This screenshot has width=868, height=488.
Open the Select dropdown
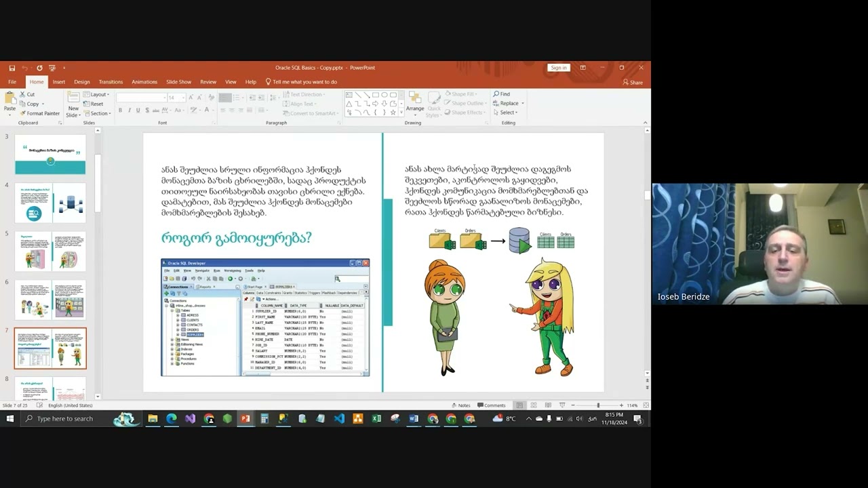pos(505,113)
